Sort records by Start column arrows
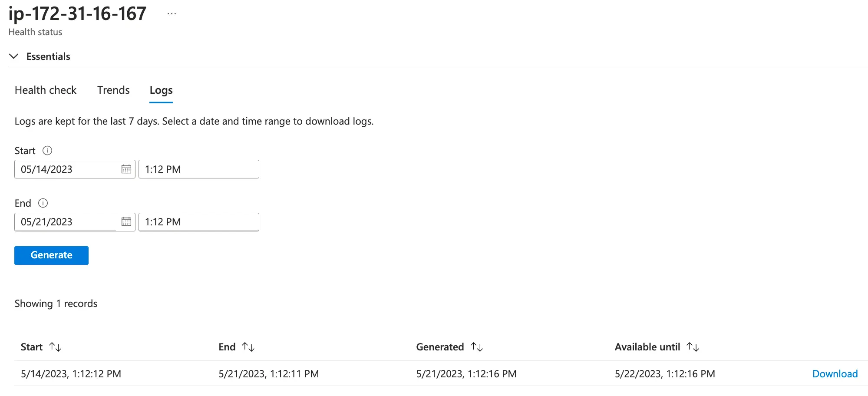The width and height of the screenshot is (868, 396). 55,347
